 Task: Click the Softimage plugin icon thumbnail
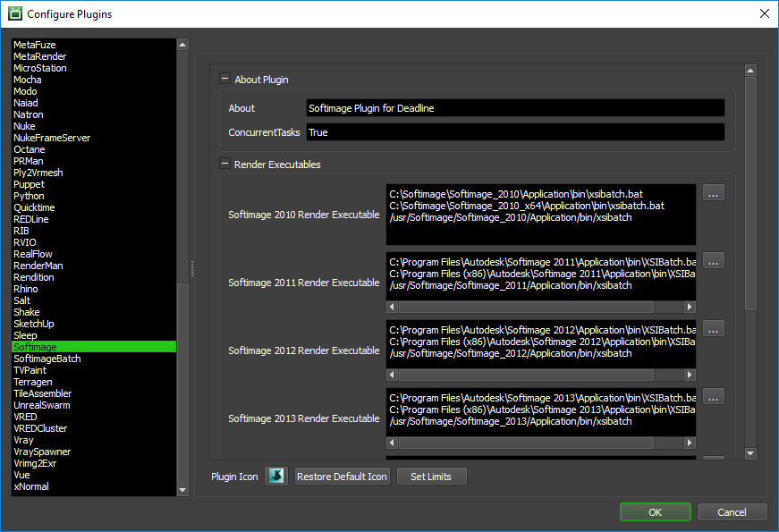pos(275,476)
